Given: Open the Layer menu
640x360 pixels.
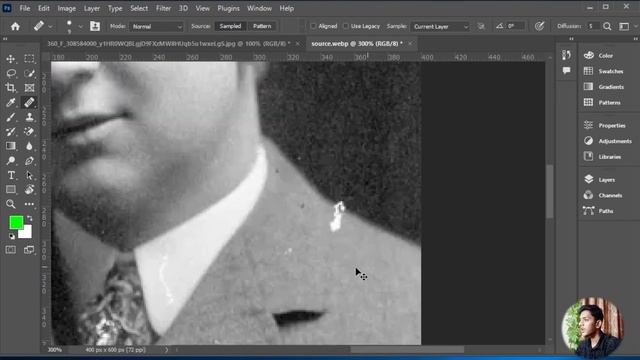Looking at the screenshot, I should (x=92, y=8).
